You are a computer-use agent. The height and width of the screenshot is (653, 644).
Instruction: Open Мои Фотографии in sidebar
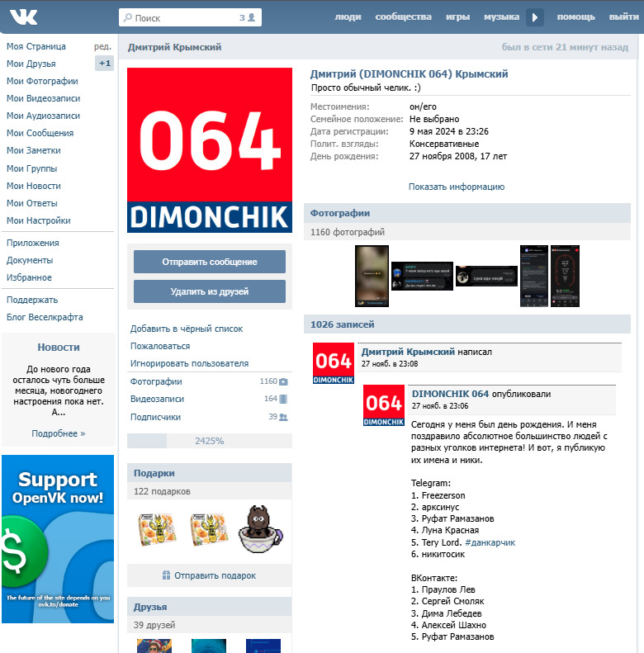[42, 81]
